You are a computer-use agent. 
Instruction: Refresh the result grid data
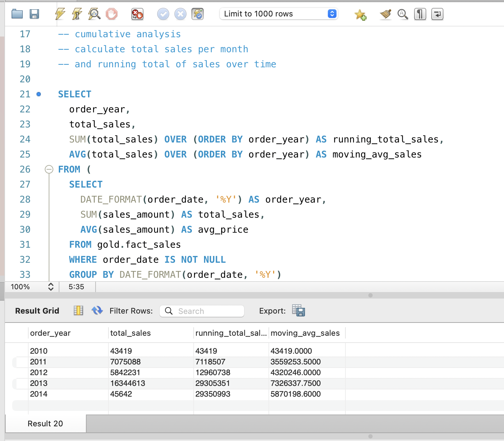coord(97,310)
